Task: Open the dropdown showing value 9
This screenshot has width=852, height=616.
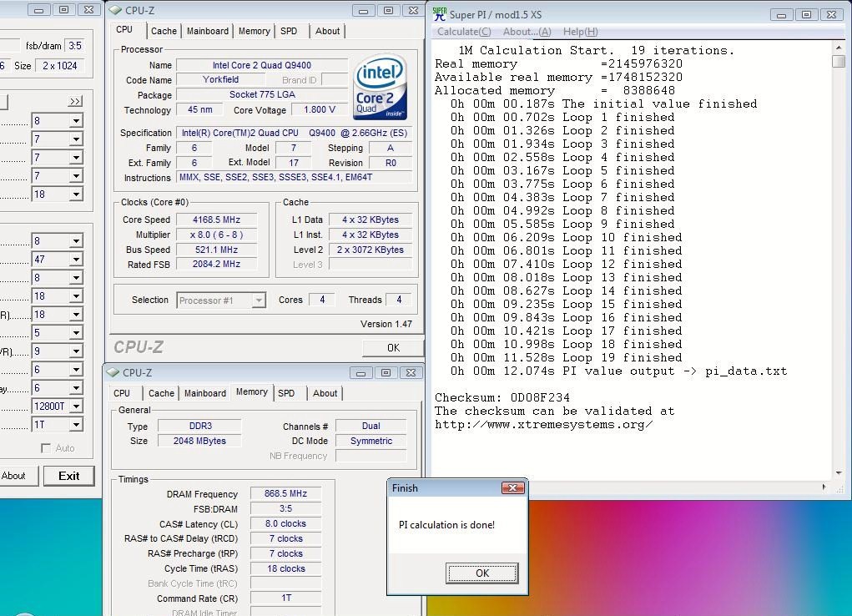Action: 76,351
